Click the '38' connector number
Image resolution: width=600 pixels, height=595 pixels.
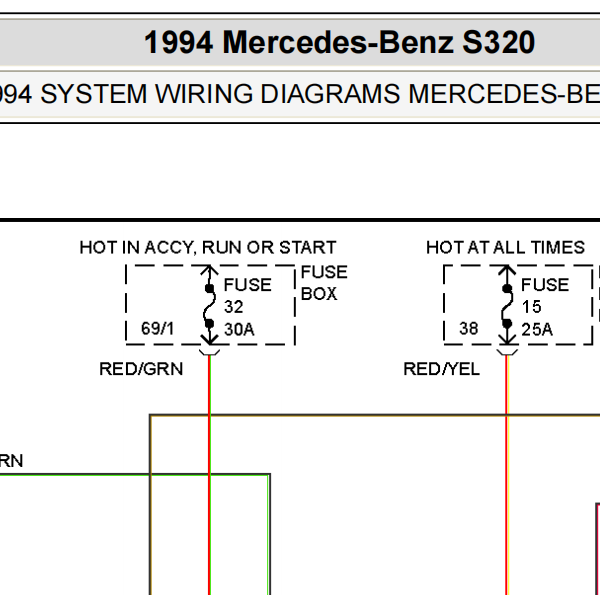point(468,328)
